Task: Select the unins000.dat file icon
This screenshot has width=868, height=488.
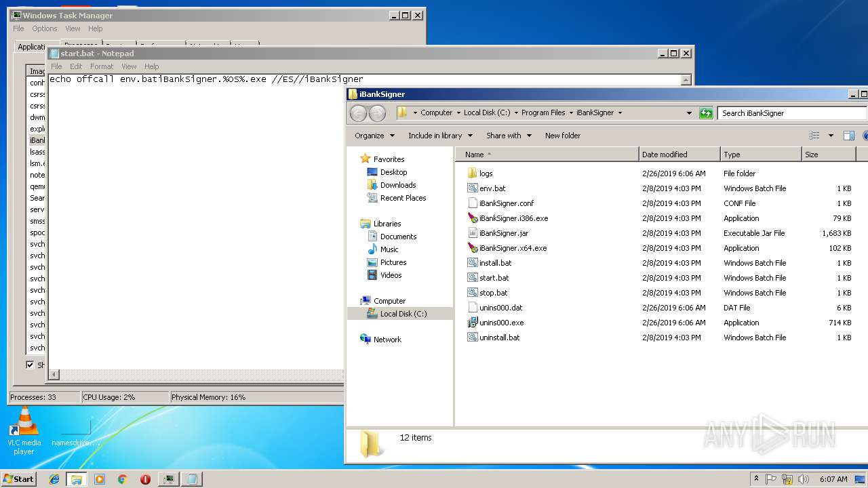Action: [473, 308]
